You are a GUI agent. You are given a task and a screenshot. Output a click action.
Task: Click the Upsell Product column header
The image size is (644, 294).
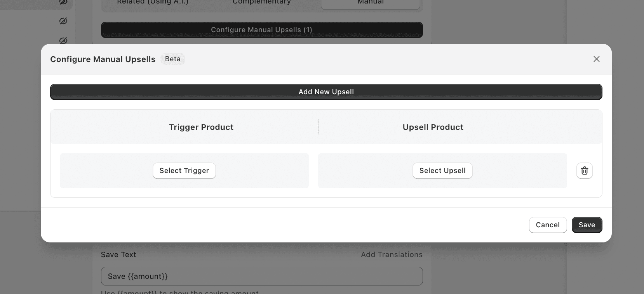[x=433, y=127]
